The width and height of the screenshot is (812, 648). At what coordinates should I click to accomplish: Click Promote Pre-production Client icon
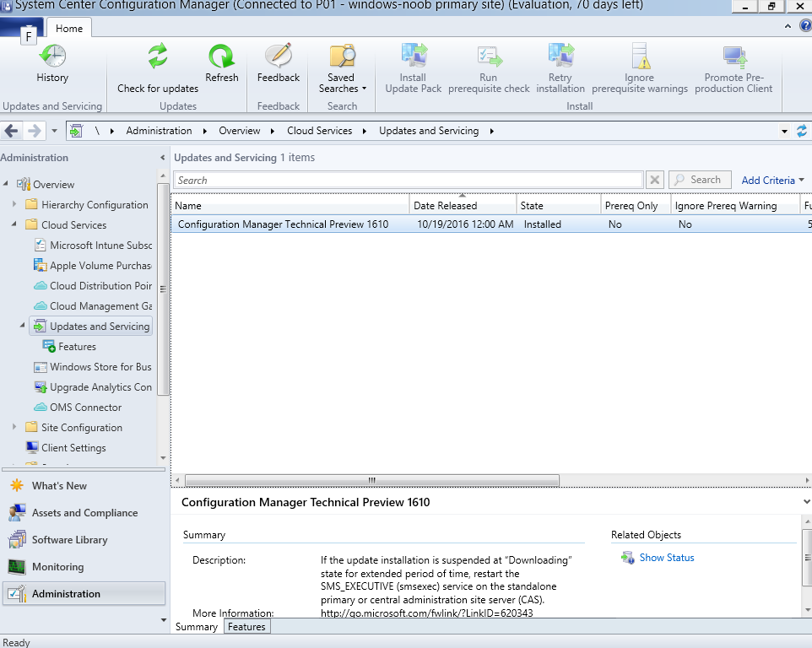pyautogui.click(x=734, y=57)
